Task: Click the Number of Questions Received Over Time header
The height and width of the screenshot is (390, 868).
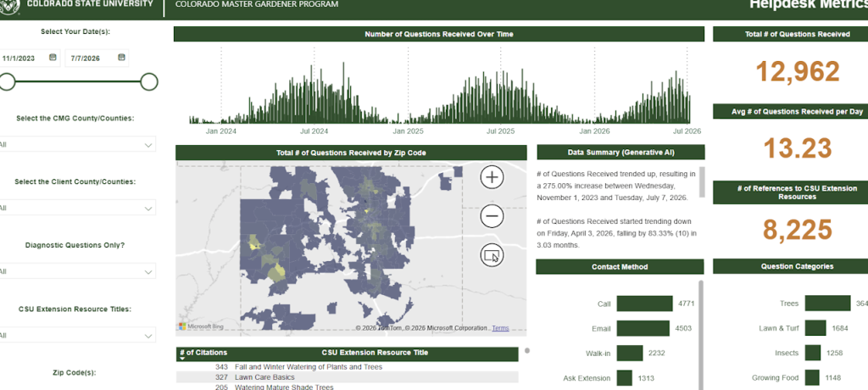Action: tap(439, 35)
